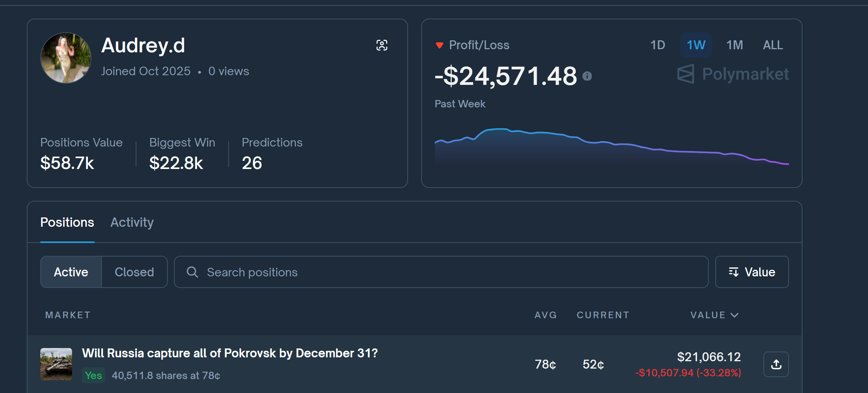
Task: Click the profit/loss line chart
Action: pyautogui.click(x=612, y=147)
